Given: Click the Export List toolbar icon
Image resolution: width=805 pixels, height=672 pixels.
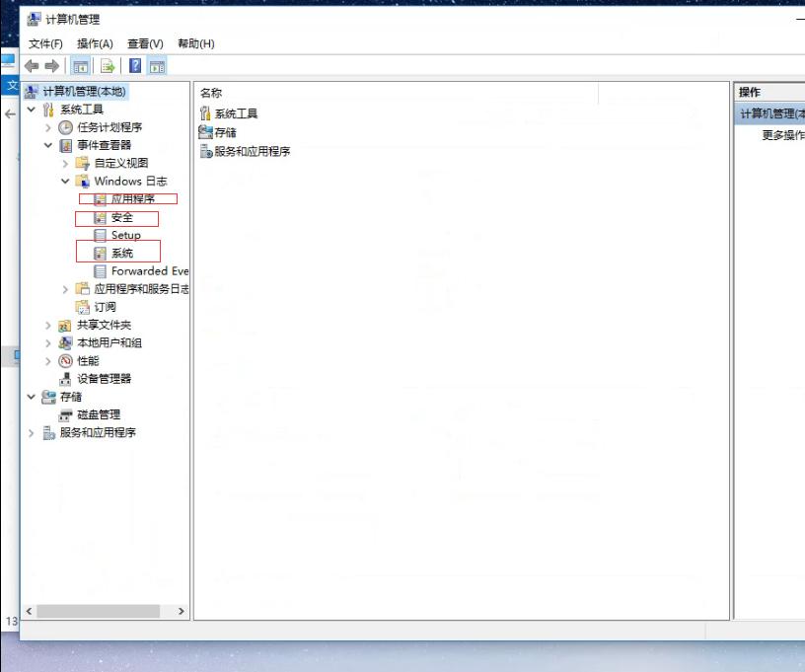Looking at the screenshot, I should tap(108, 66).
